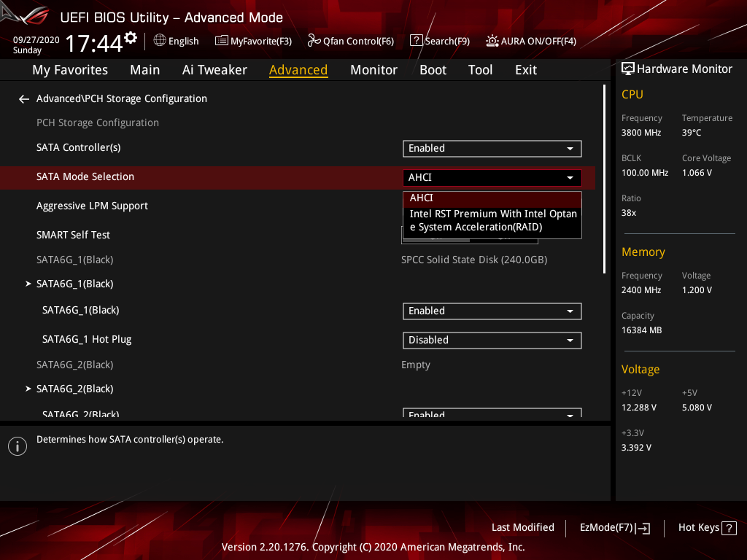Click the Qfan Control fan icon
Screen dimensions: 747x560
point(314,41)
